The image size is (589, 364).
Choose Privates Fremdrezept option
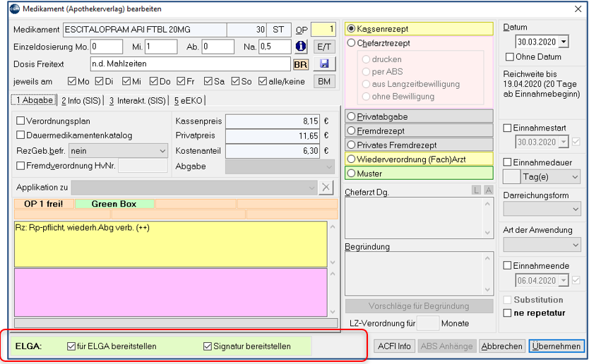(x=351, y=145)
